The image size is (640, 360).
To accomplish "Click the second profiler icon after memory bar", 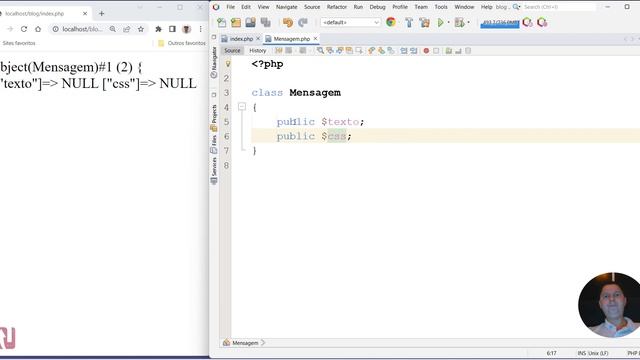I will [x=542, y=22].
